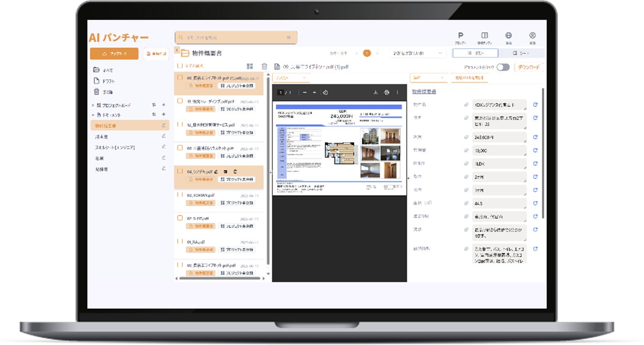
Task: Click the ドラフト page icon in sidebar
Action: tap(96, 81)
